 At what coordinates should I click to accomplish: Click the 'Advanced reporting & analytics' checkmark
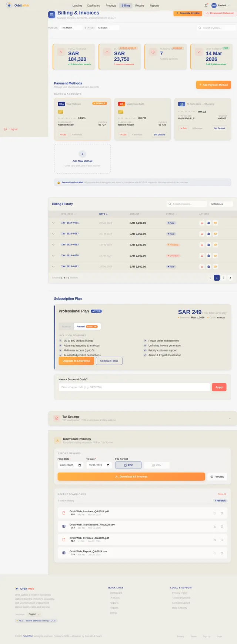(x=60, y=346)
